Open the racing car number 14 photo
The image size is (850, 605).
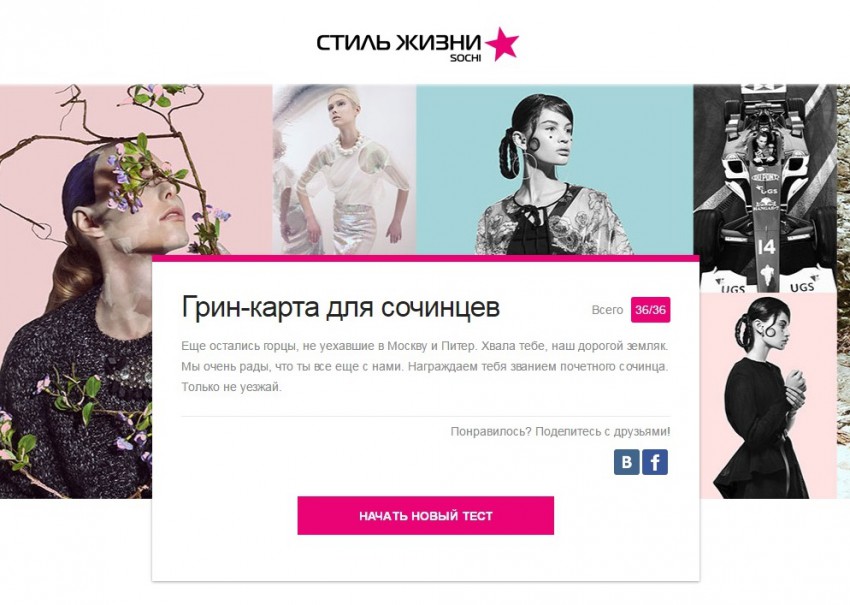tap(765, 189)
